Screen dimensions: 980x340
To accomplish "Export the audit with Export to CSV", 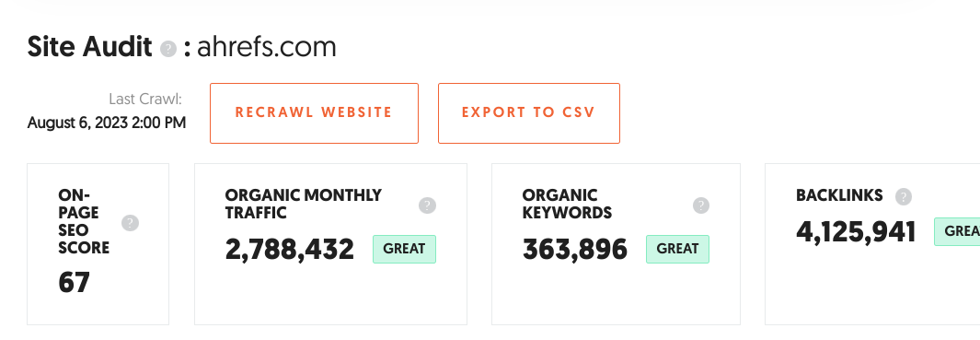I will 529,113.
